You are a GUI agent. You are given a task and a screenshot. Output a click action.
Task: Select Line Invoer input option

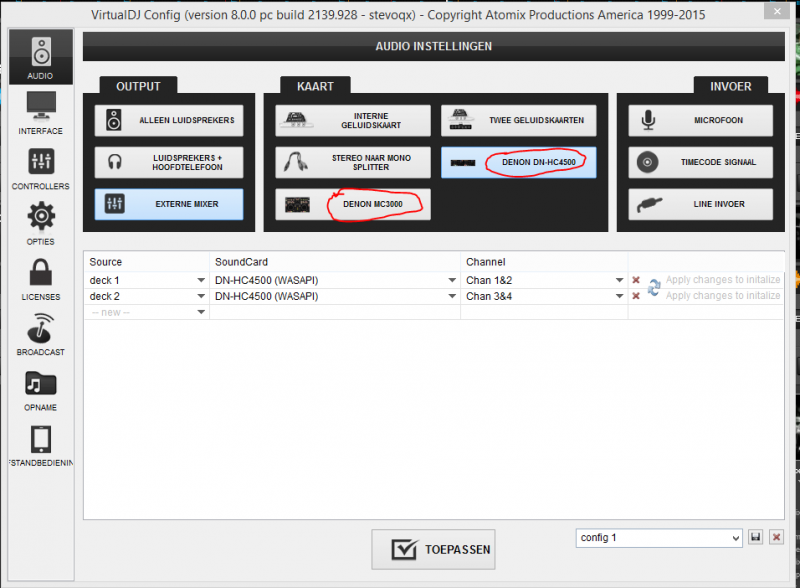pyautogui.click(x=701, y=204)
